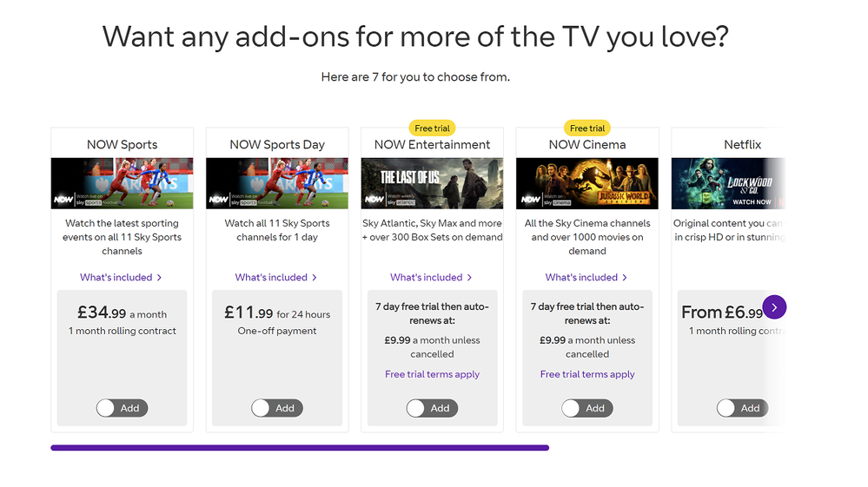
Task: Click the purple horizontal carousel scrollbar
Action: tap(300, 448)
